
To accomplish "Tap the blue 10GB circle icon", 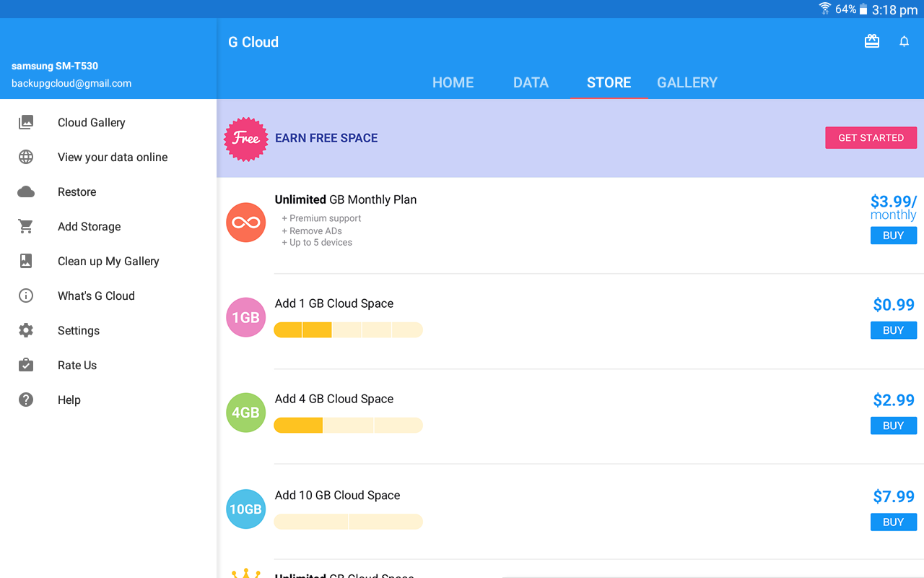I will point(246,509).
